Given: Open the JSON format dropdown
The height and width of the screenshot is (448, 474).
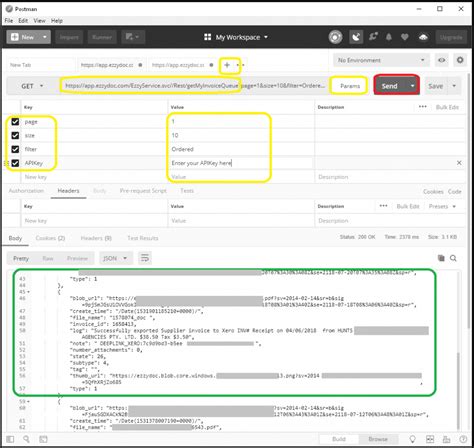Looking at the screenshot, I should point(115,258).
